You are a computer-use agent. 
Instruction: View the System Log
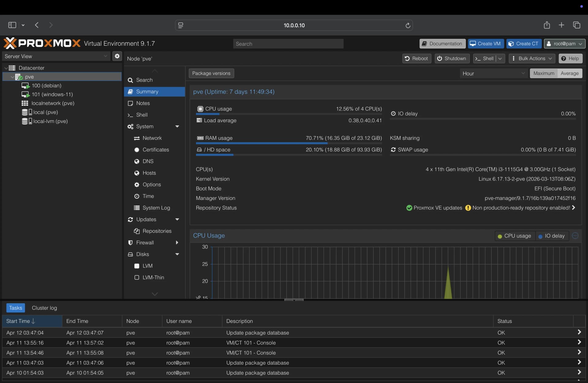coord(156,208)
